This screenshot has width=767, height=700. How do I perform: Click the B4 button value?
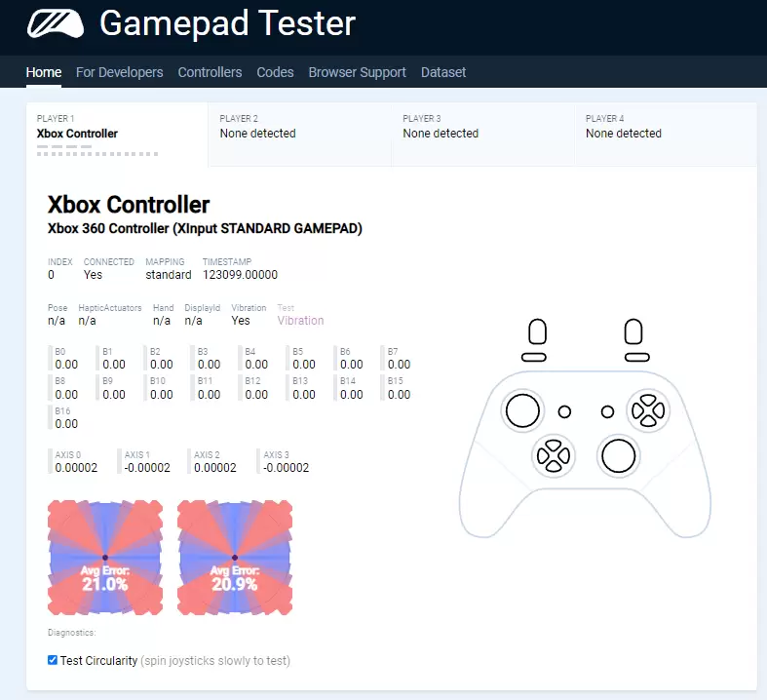[256, 365]
